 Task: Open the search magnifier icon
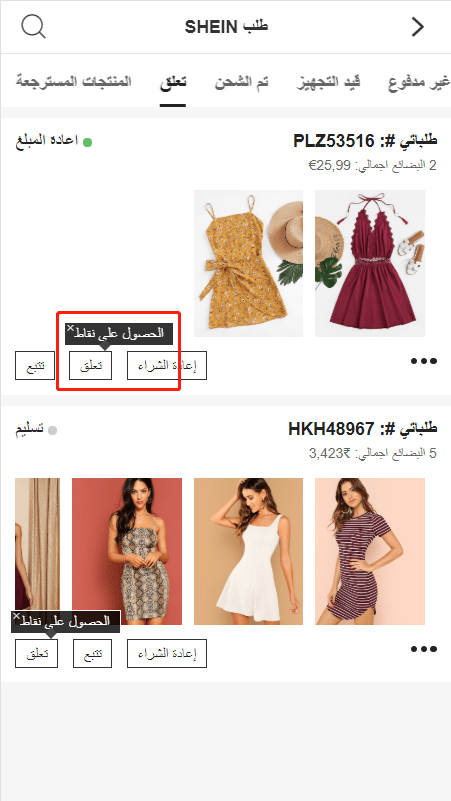pyautogui.click(x=34, y=27)
